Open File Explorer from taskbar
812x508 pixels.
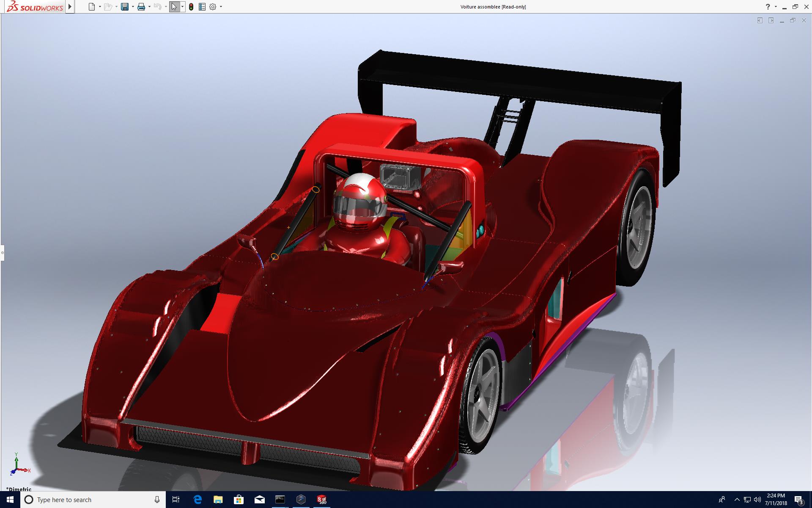click(x=218, y=500)
